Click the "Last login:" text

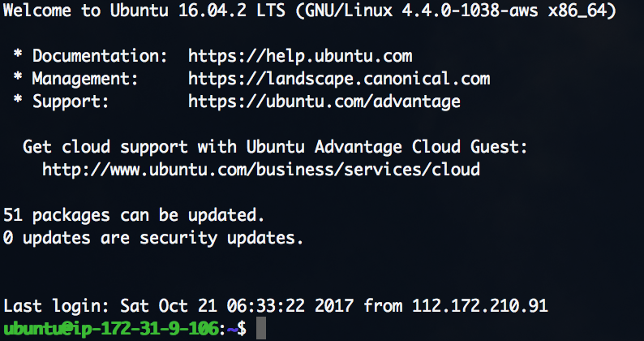pos(57,306)
